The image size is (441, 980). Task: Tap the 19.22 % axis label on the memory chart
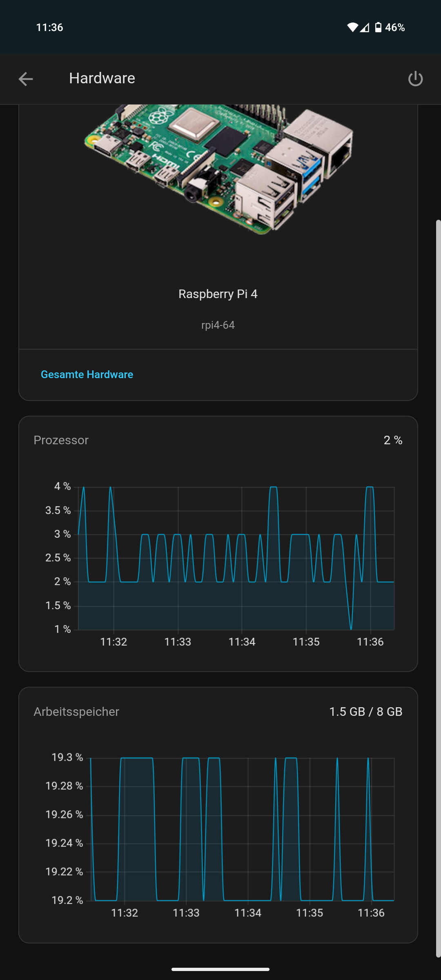click(x=64, y=872)
